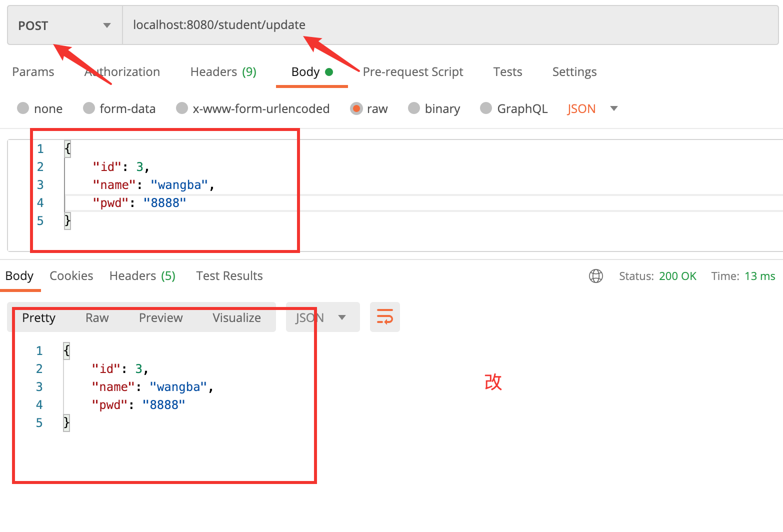Screen dimensions: 783x532
Task: Open the request Headers (9) tab
Action: pyautogui.click(x=223, y=72)
